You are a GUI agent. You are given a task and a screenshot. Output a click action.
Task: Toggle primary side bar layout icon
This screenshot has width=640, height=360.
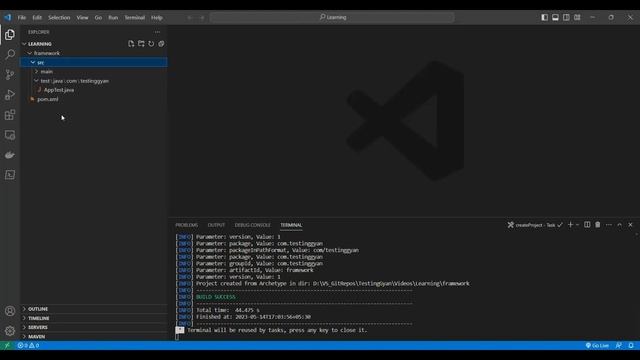pos(544,17)
